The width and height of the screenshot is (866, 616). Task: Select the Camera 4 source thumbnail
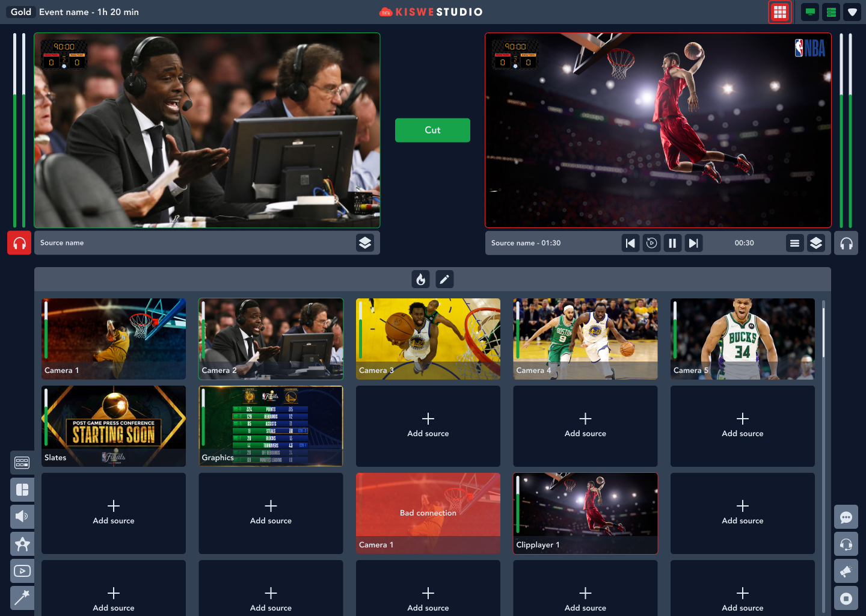[x=585, y=339]
